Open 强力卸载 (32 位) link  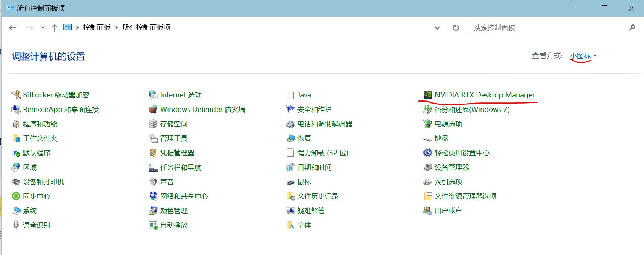(x=323, y=153)
